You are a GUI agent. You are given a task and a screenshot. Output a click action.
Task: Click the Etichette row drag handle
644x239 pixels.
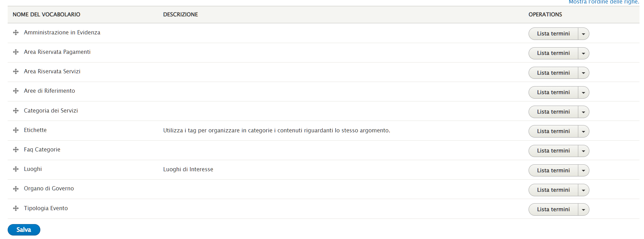[x=16, y=130]
